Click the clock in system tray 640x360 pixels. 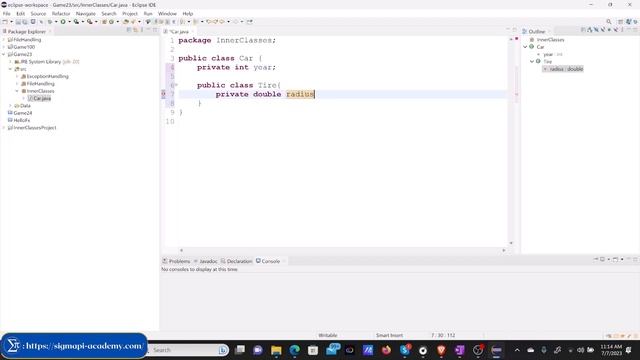pyautogui.click(x=611, y=350)
